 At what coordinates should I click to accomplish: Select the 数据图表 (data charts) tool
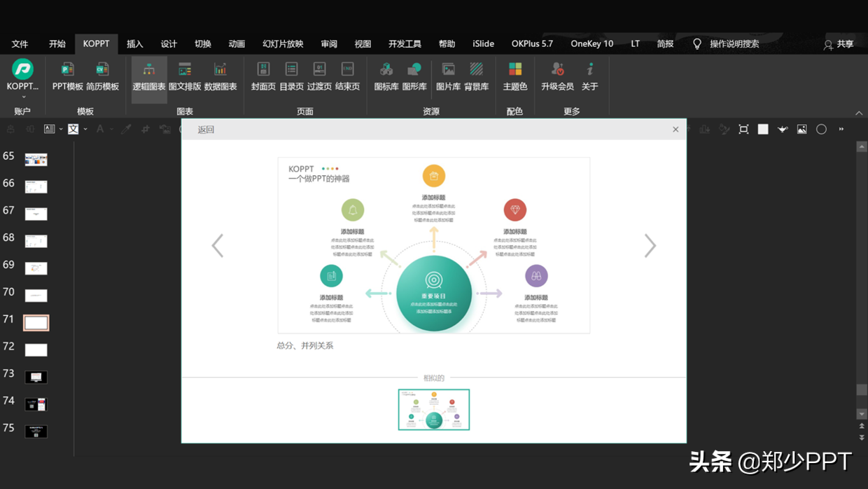220,77
